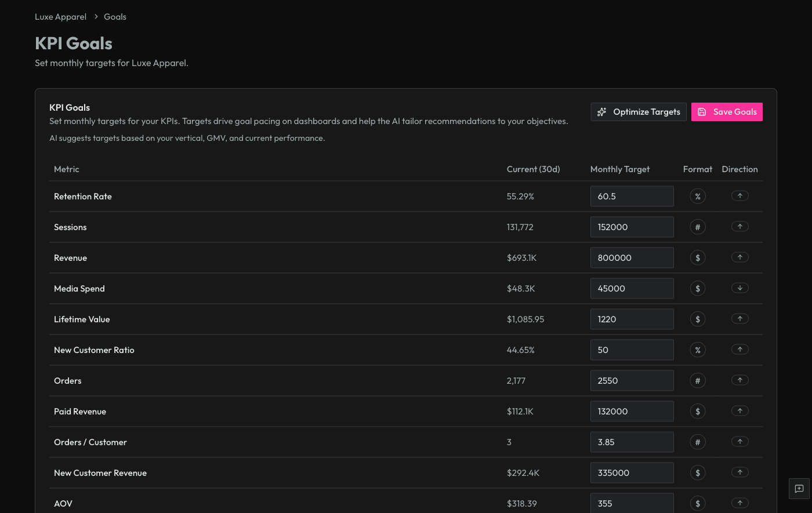The image size is (812, 513).
Task: Open the feedback icon in the bottom-right corner
Action: 799,489
